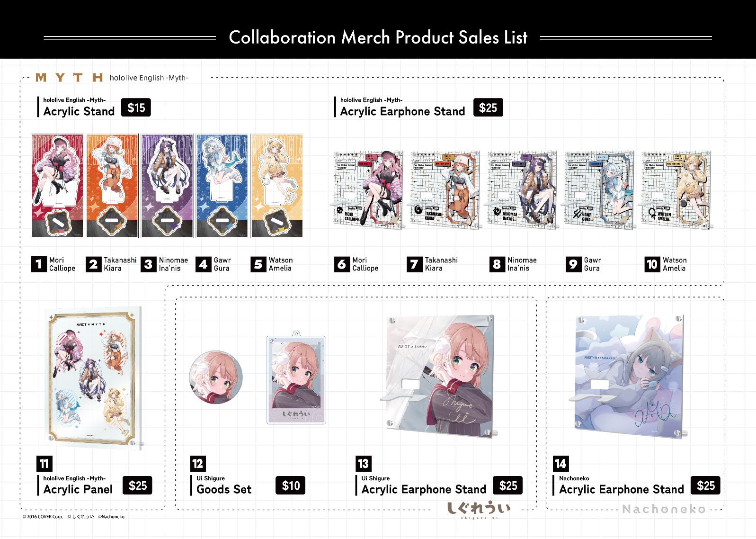Select the Ui Shigure round badge image
The image size is (756, 539).
point(216,377)
